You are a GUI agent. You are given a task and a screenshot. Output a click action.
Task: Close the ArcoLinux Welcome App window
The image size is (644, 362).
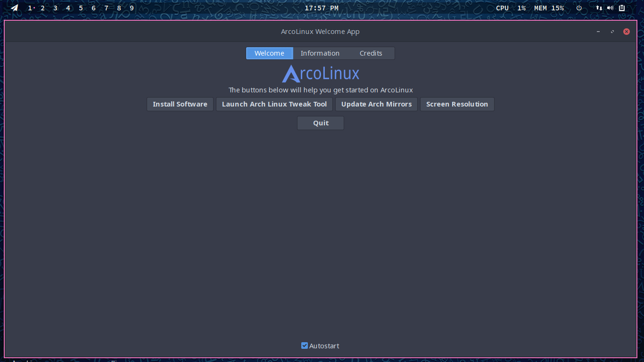click(x=627, y=32)
